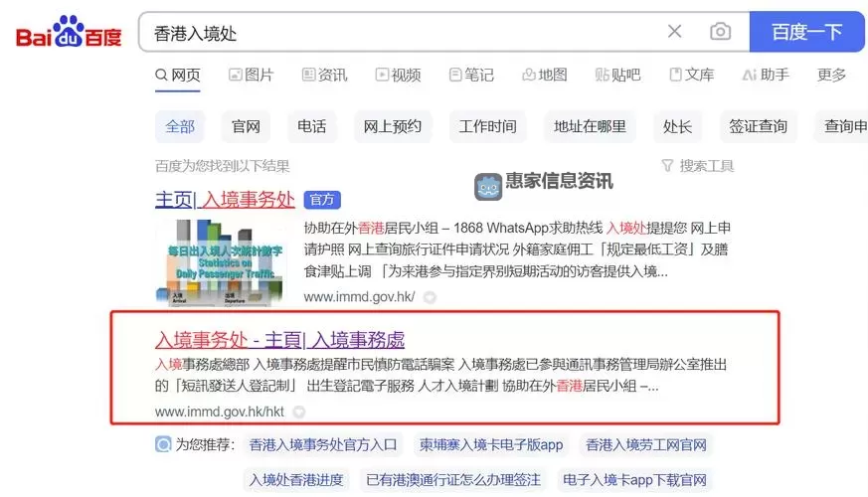Open suggestion 香港入境劳工网官网

point(646,445)
